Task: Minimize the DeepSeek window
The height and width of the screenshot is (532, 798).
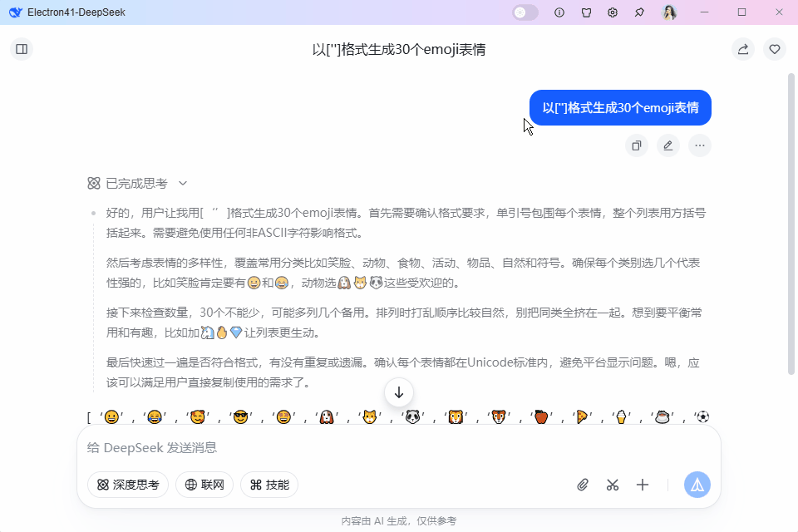Action: tap(704, 12)
